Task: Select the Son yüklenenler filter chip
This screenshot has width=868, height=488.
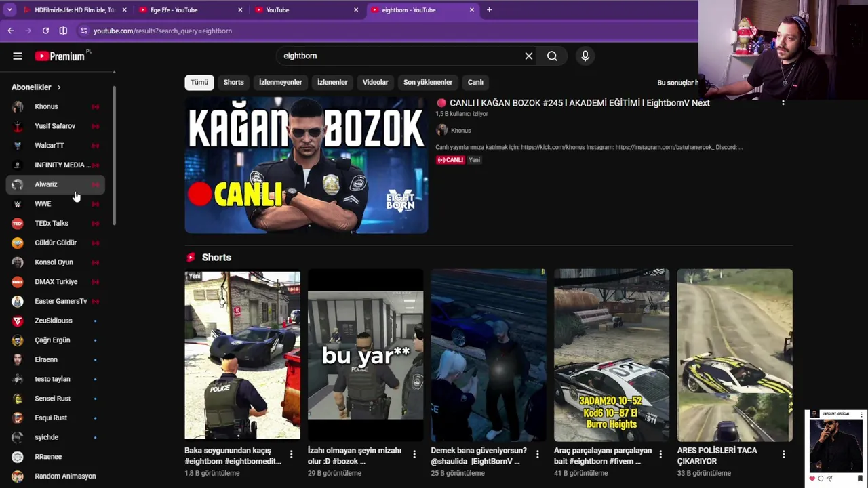Action: click(428, 82)
